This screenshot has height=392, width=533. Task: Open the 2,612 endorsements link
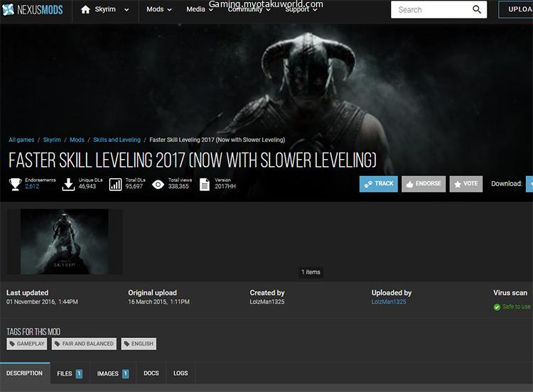pyautogui.click(x=32, y=187)
